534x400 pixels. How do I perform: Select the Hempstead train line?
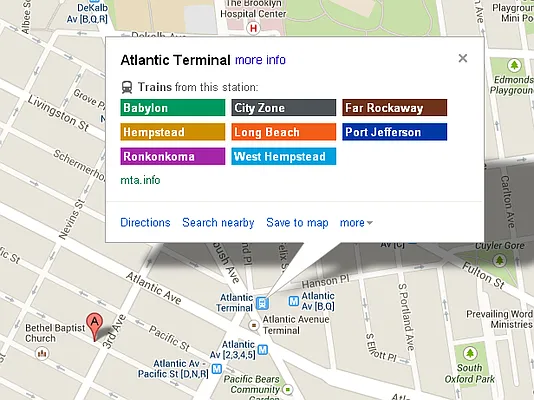[x=173, y=132]
